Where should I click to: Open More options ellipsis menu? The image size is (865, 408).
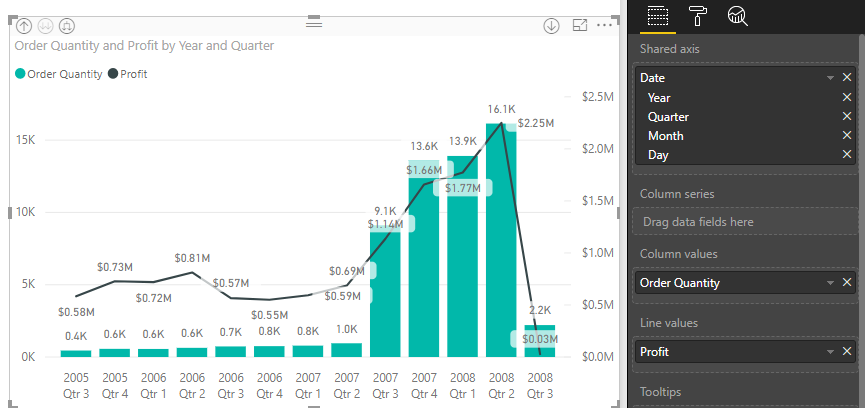pyautogui.click(x=603, y=25)
